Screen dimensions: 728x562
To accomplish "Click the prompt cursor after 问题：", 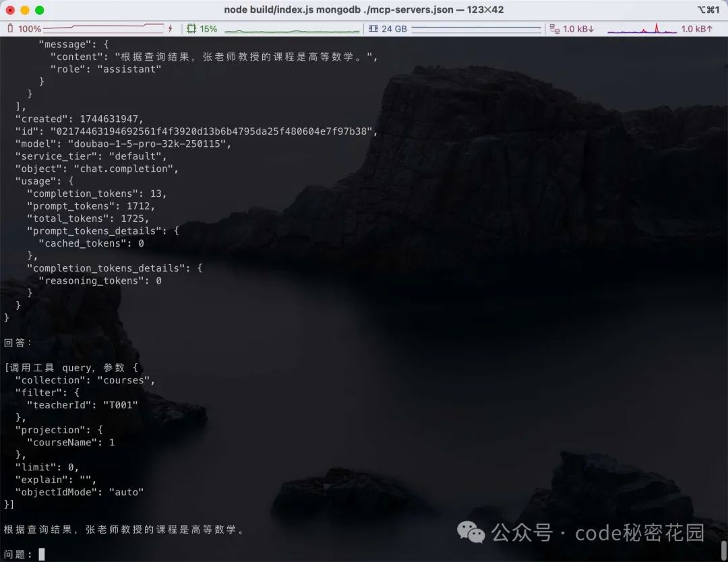I will tap(42, 554).
